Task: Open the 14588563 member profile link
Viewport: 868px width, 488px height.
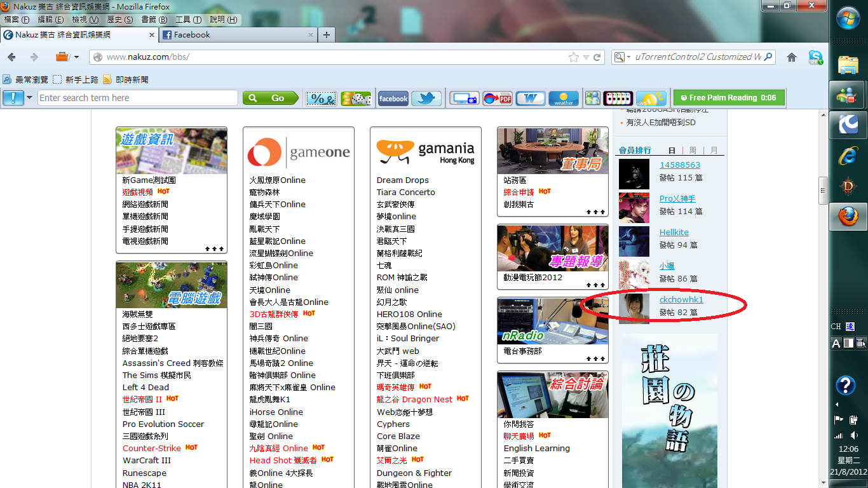Action: click(x=680, y=165)
